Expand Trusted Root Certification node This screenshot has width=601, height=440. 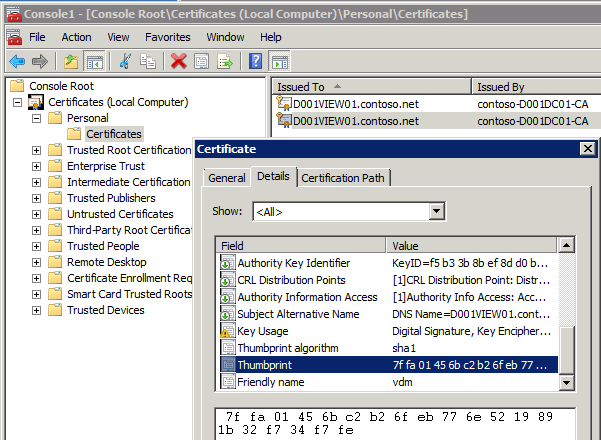[x=36, y=150]
